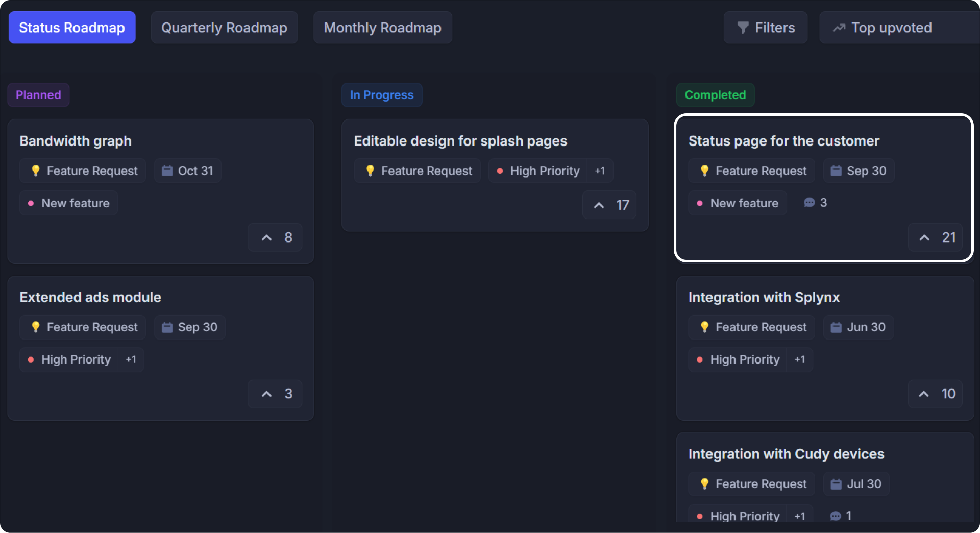Expand +1 tags on Extended ads module
Screen dimensions: 980x533
click(x=131, y=359)
